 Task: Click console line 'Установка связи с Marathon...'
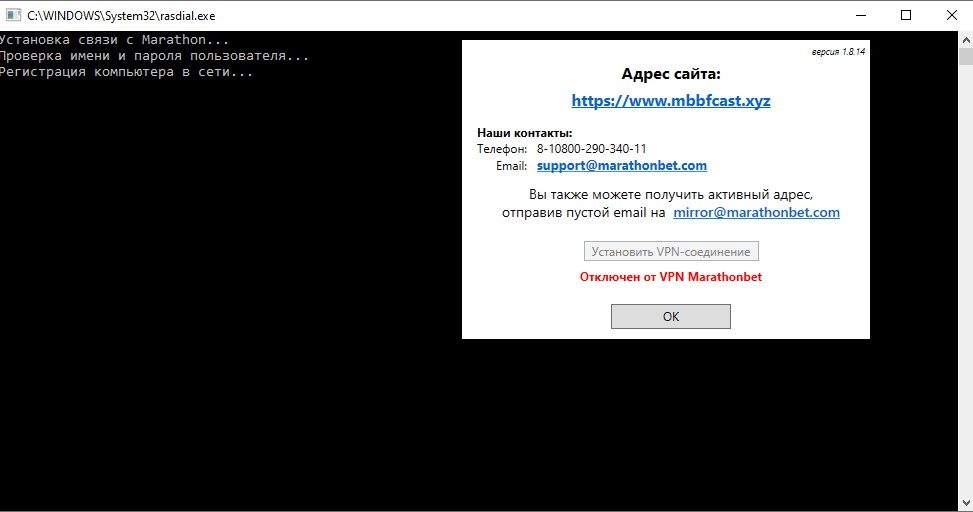point(114,40)
